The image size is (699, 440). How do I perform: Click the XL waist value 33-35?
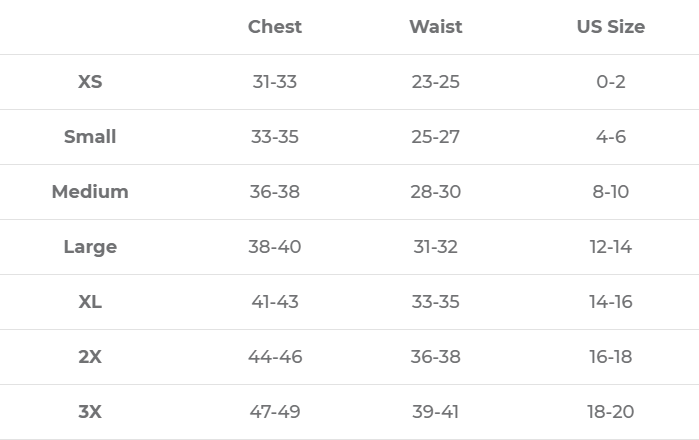435,302
